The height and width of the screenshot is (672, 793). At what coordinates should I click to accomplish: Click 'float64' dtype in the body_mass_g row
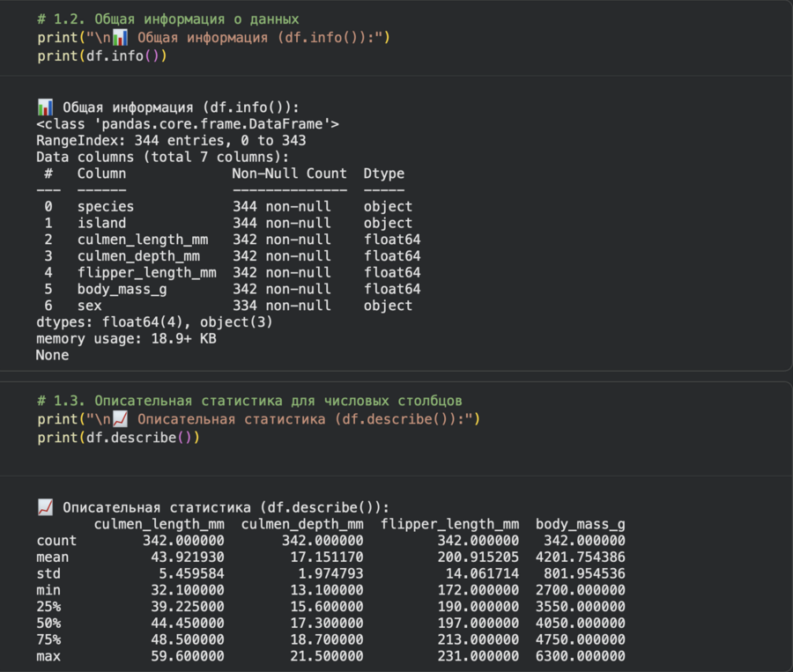coord(392,289)
